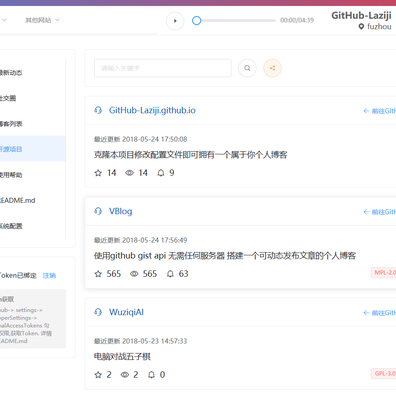Click the 电脑对战五子棋 description text

(x=122, y=357)
